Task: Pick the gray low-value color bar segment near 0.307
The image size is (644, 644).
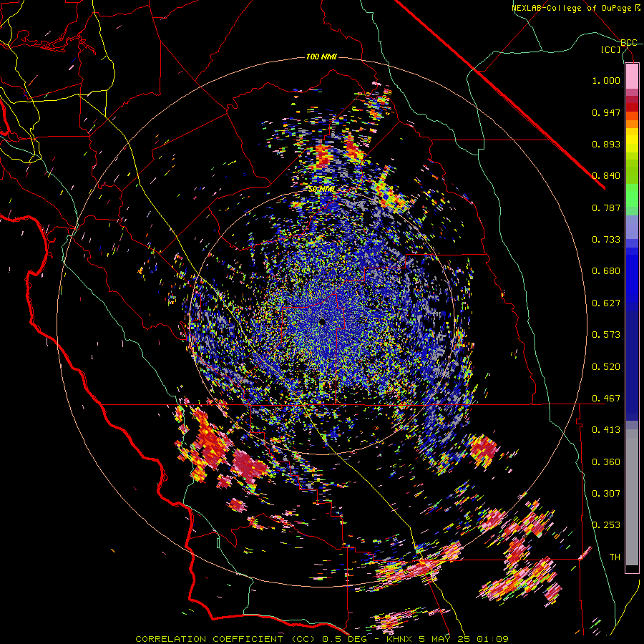Action: [632, 497]
